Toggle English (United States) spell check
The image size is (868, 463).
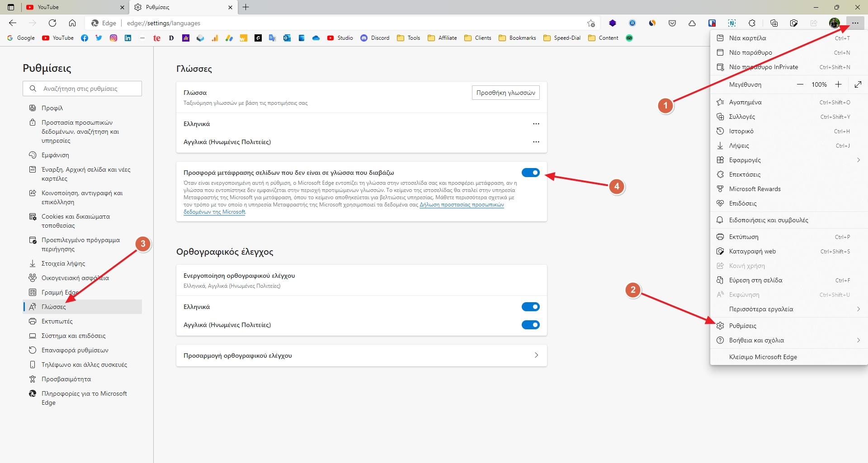click(530, 325)
